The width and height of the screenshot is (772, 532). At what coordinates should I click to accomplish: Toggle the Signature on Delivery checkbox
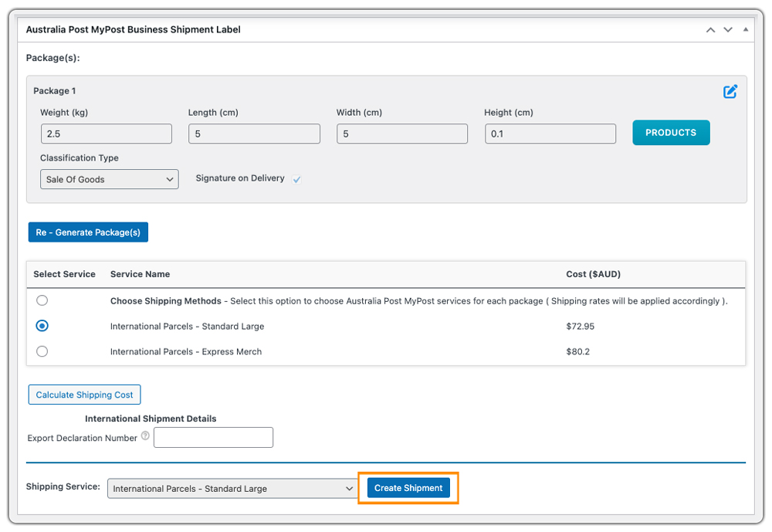point(296,179)
